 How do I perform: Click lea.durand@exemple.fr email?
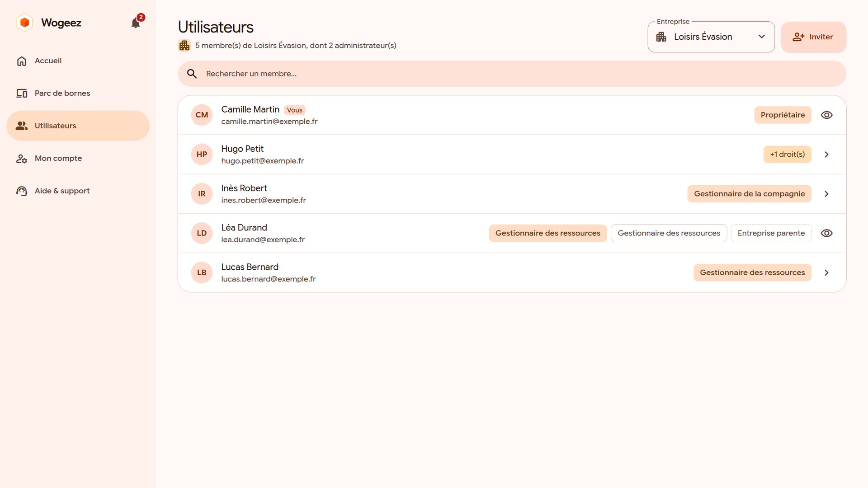coord(263,239)
